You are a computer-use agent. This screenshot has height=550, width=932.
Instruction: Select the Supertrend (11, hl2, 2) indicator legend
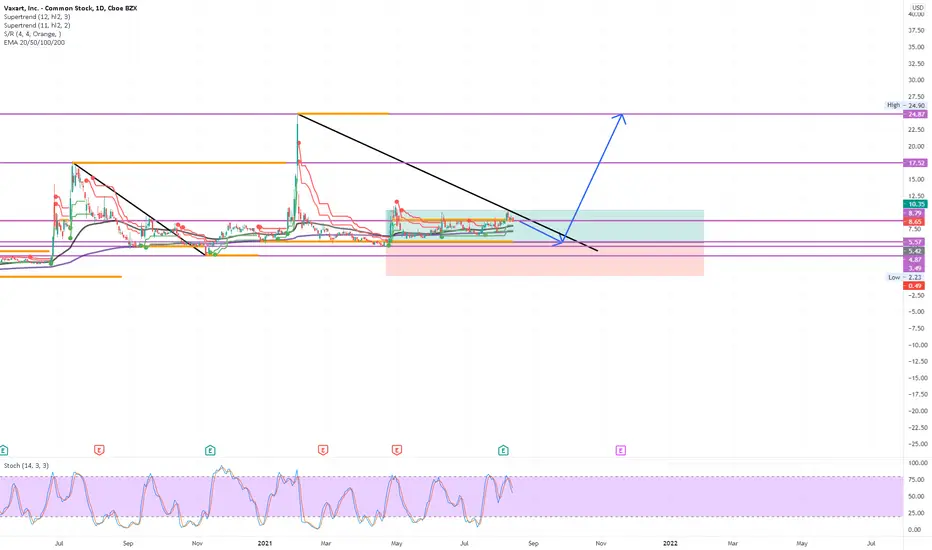pyautogui.click(x=37, y=26)
